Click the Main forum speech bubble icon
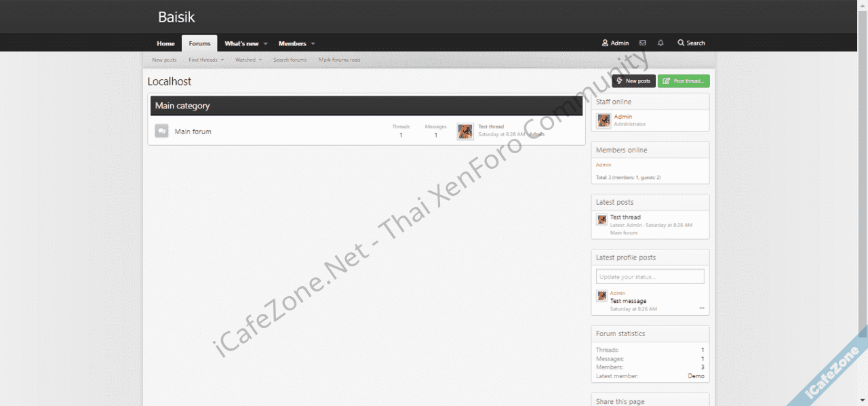 tap(161, 131)
